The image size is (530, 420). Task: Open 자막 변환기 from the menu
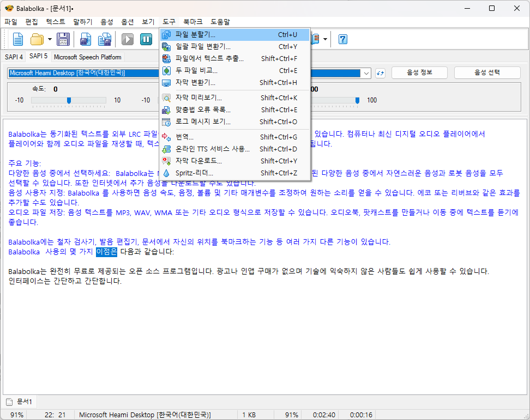pos(234,82)
